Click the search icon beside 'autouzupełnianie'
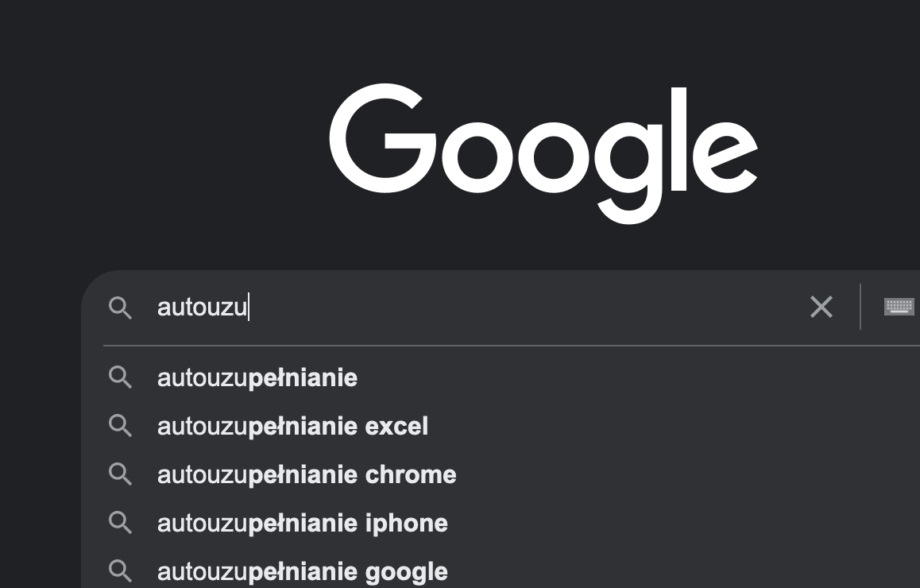The height and width of the screenshot is (588, 920). click(121, 377)
